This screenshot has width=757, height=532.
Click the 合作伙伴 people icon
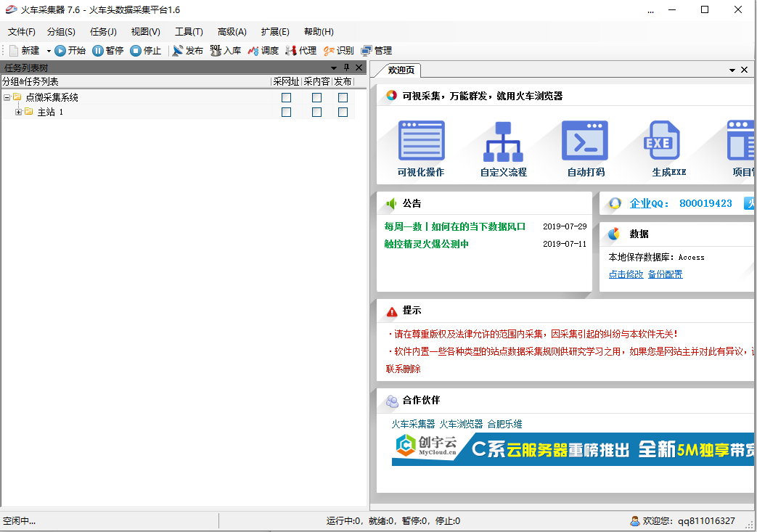tap(392, 401)
